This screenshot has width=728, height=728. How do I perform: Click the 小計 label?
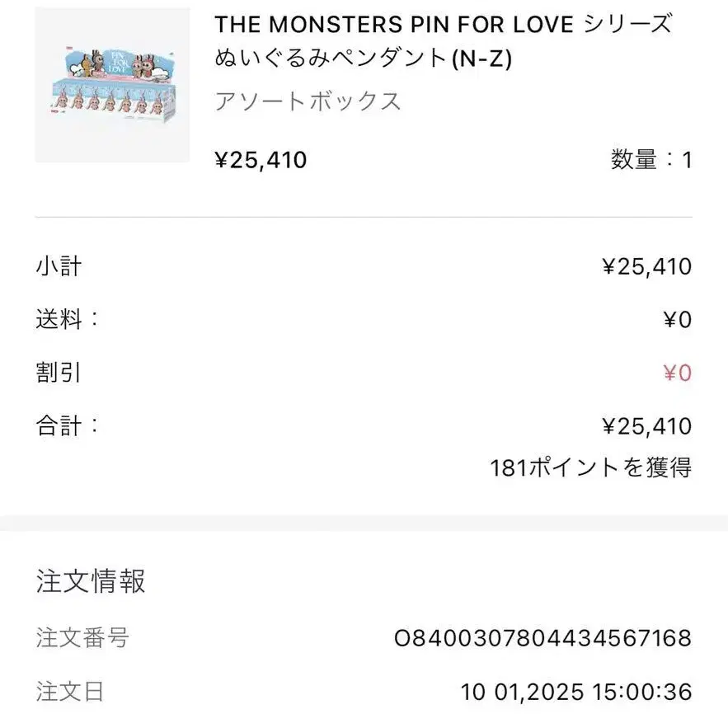(59, 266)
